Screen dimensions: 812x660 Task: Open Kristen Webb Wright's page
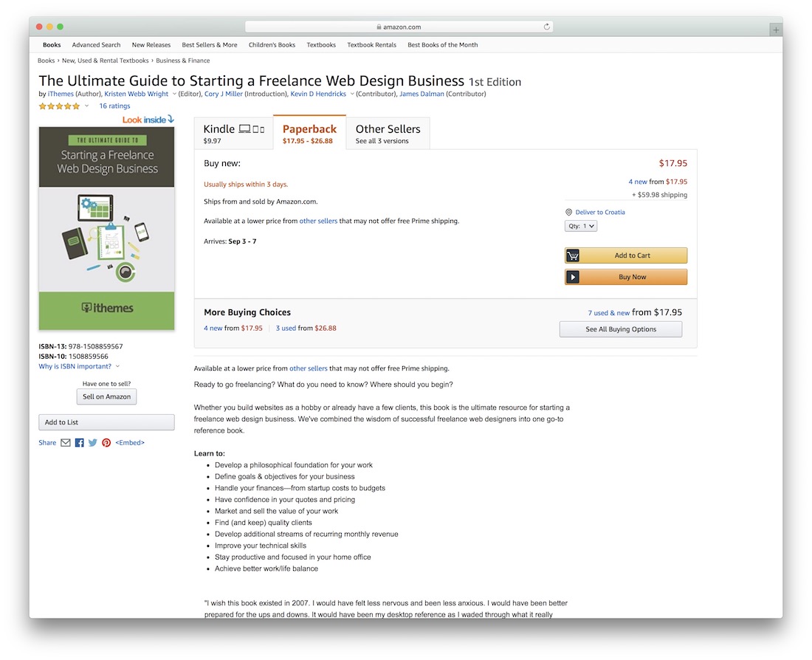[x=137, y=94]
